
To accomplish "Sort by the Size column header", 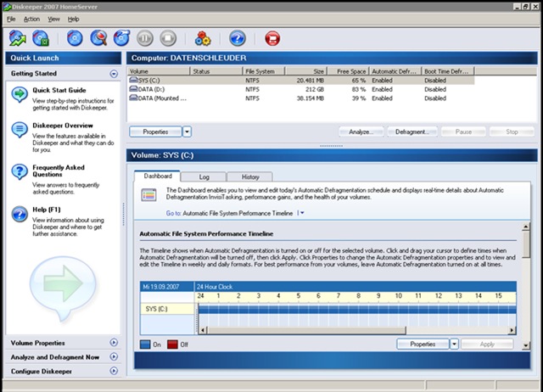I will click(305, 71).
